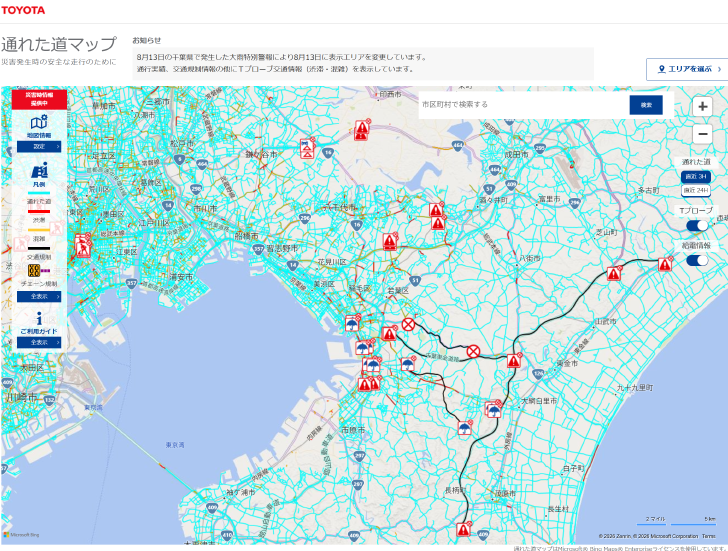Click the 東京湾 map label
This screenshot has width=728, height=551.
[x=175, y=445]
